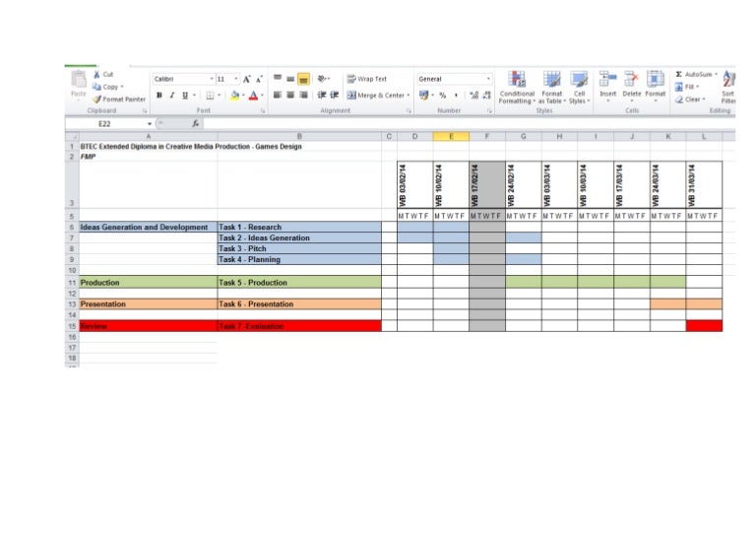The image size is (756, 536).
Task: Expand the Borders dropdown arrow
Action: pyautogui.click(x=219, y=95)
